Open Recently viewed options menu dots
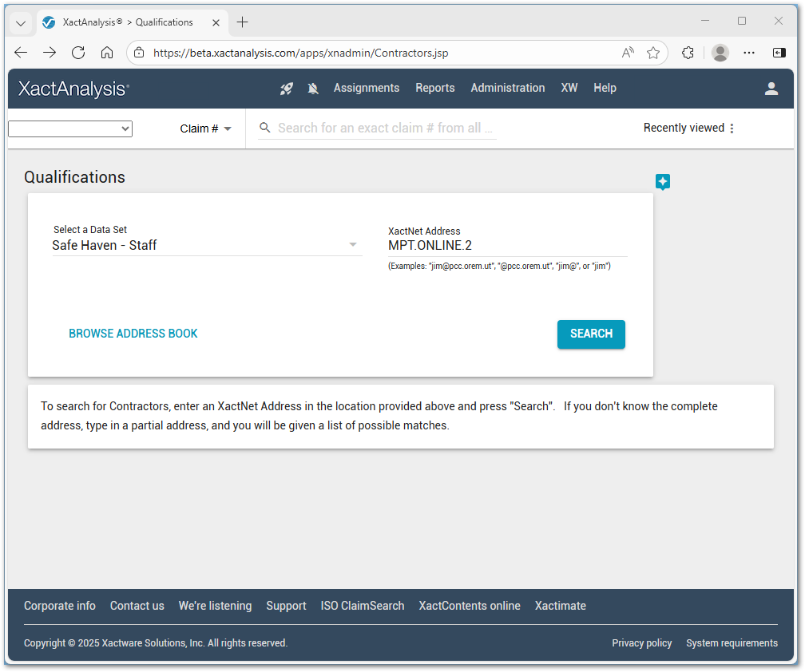The image size is (805, 672). click(x=732, y=128)
